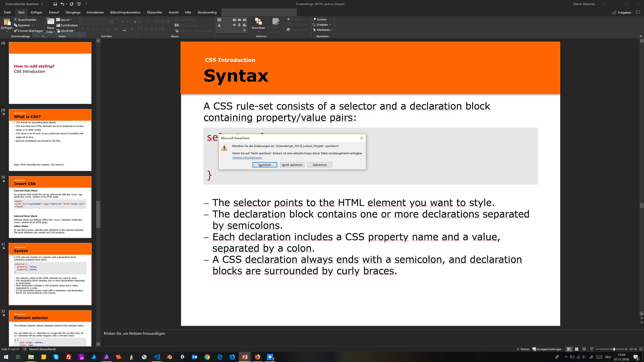Open FileZilla from the taskbar

click(x=68, y=357)
